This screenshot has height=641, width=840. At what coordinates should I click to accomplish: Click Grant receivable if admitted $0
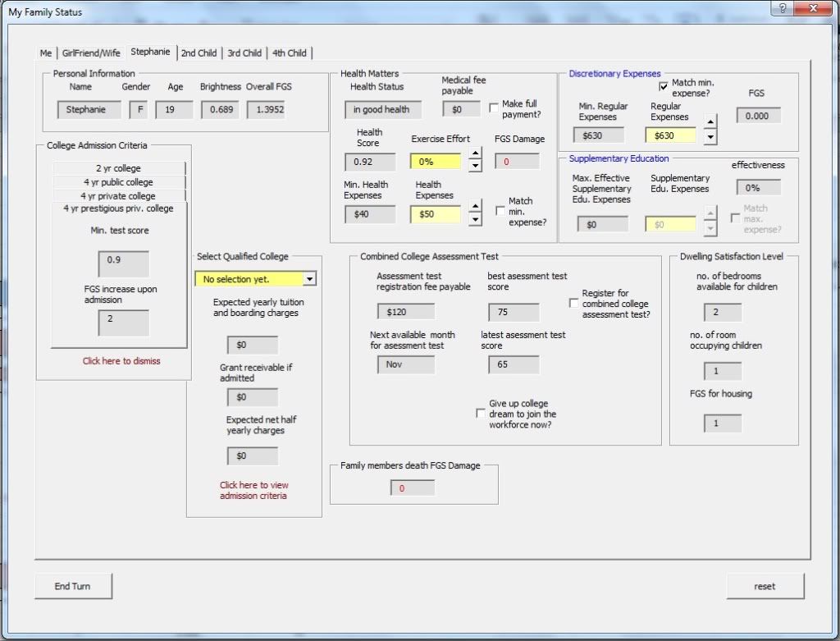[253, 397]
